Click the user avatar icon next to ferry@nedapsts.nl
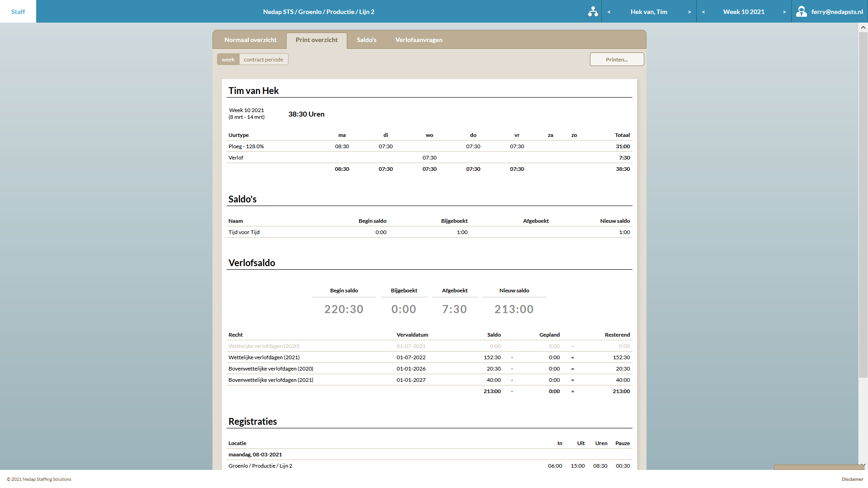 [x=802, y=11]
